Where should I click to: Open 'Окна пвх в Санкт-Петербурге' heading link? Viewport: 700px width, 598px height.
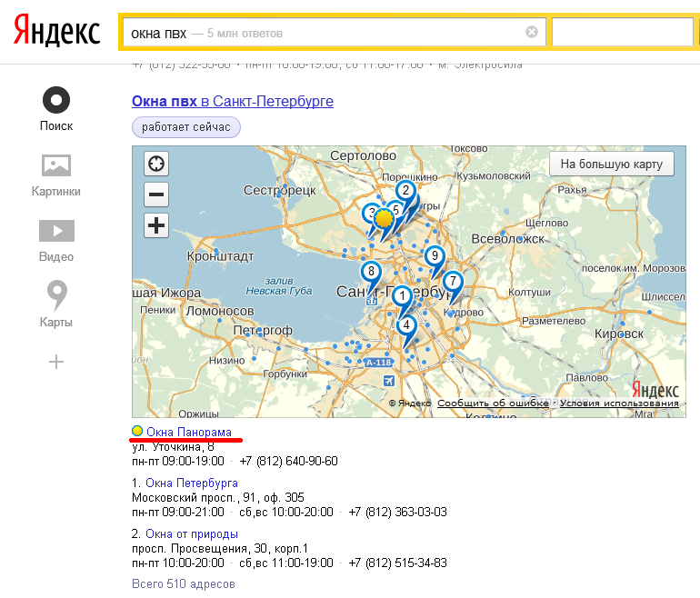pos(233,101)
